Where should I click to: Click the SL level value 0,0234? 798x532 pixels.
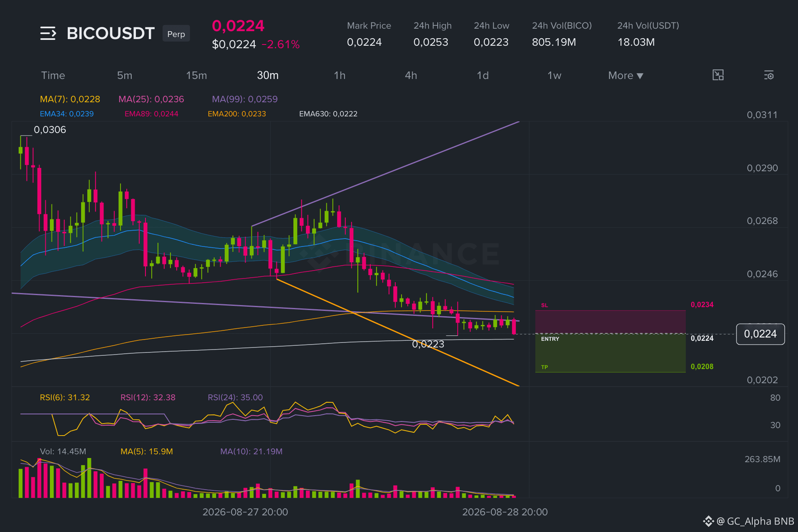(x=702, y=305)
